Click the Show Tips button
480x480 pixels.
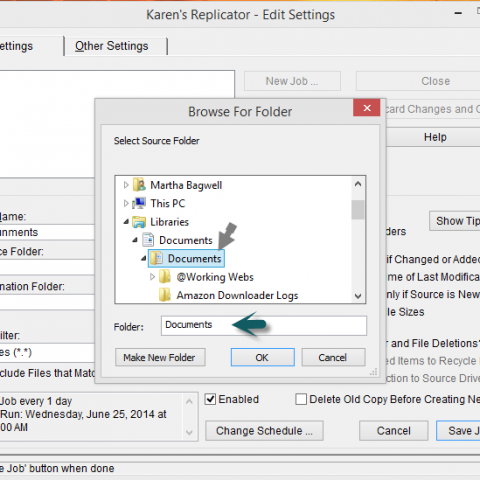coord(455,221)
